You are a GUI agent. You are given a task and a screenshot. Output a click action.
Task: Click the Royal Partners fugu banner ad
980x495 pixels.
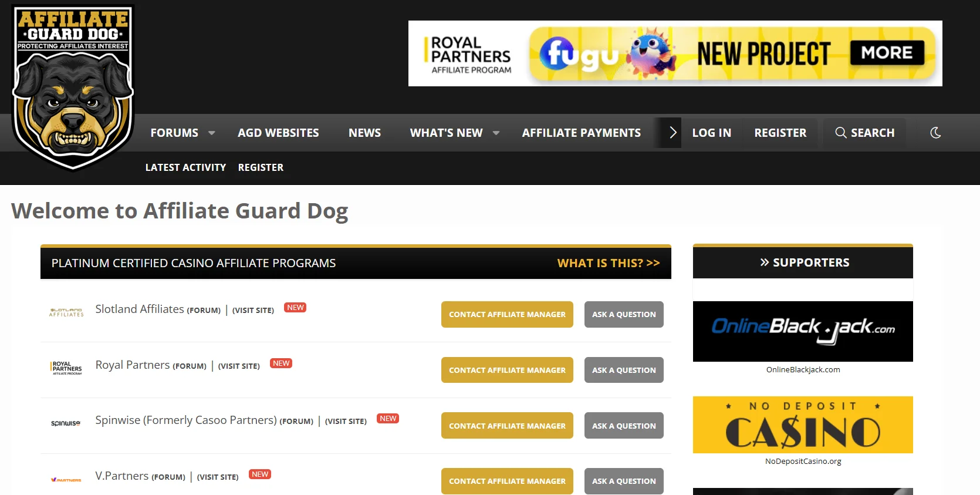click(675, 53)
